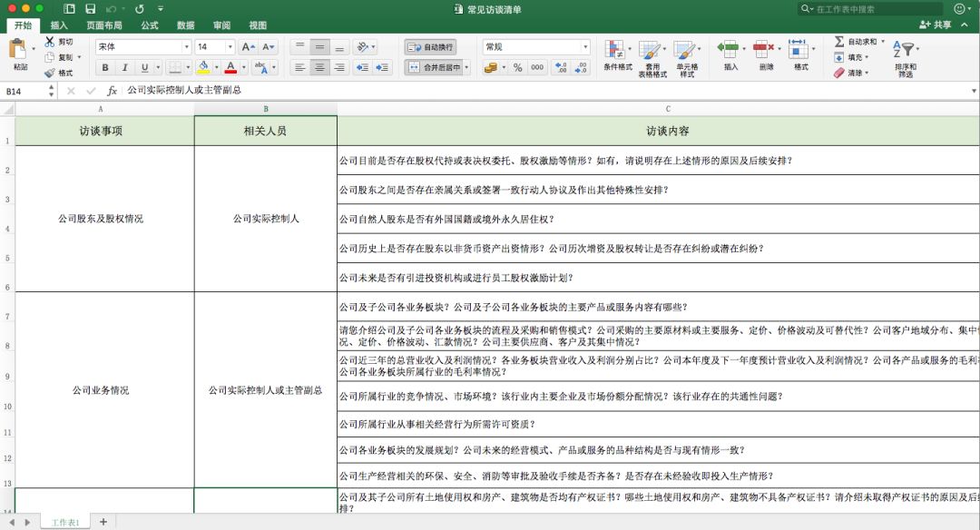
Task: Toggle Bold formatting
Action: click(105, 67)
